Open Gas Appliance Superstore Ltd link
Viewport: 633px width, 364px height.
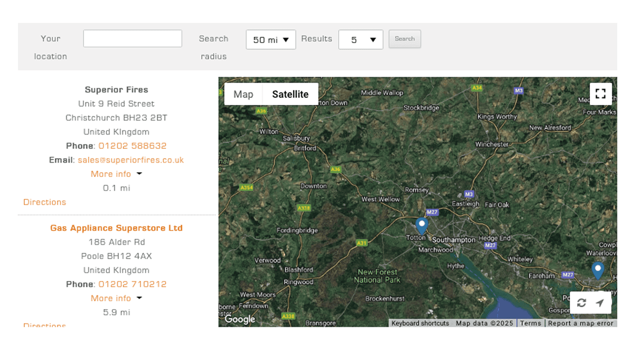pos(116,228)
